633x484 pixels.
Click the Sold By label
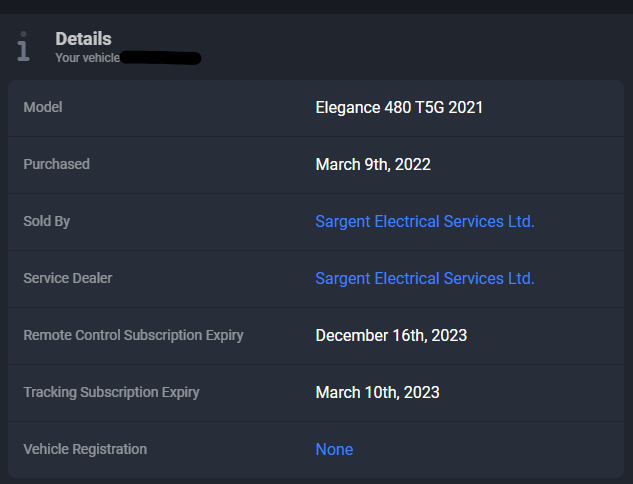[46, 221]
